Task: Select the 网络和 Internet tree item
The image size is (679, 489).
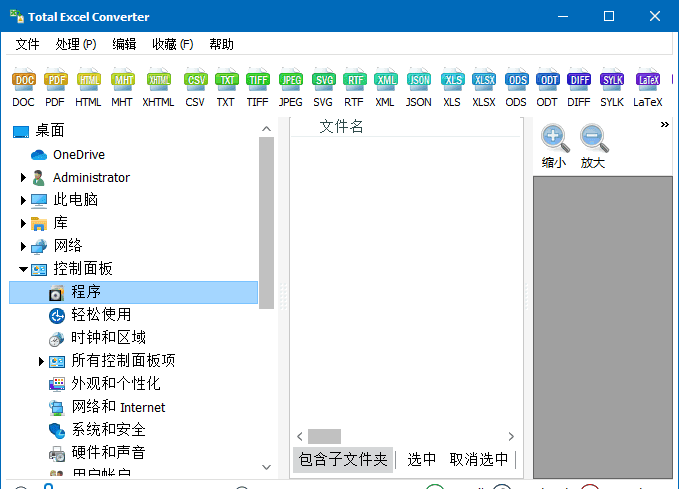Action: tap(118, 407)
